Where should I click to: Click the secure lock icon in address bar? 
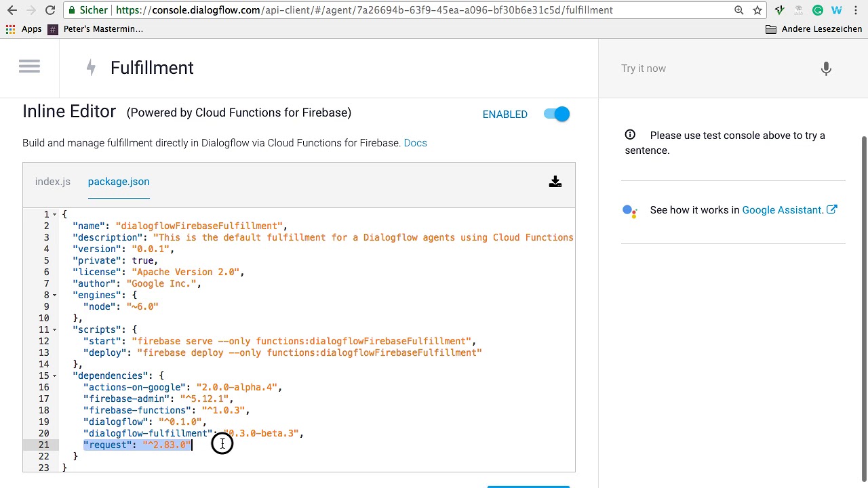(x=72, y=10)
